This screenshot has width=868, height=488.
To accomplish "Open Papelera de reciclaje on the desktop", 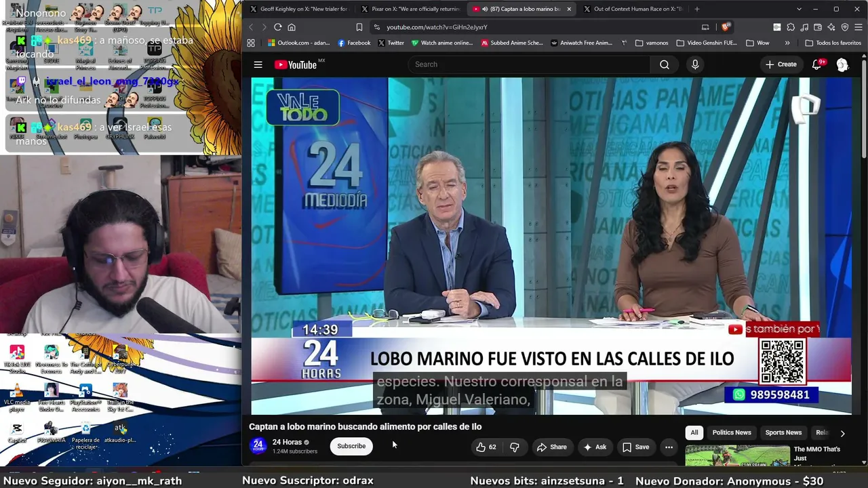I will click(x=85, y=436).
